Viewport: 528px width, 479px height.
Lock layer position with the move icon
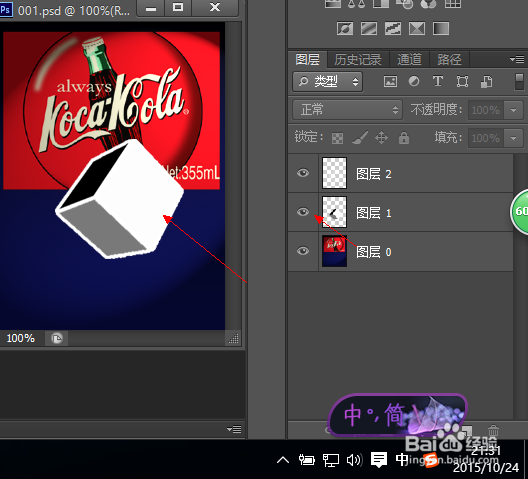[x=382, y=137]
